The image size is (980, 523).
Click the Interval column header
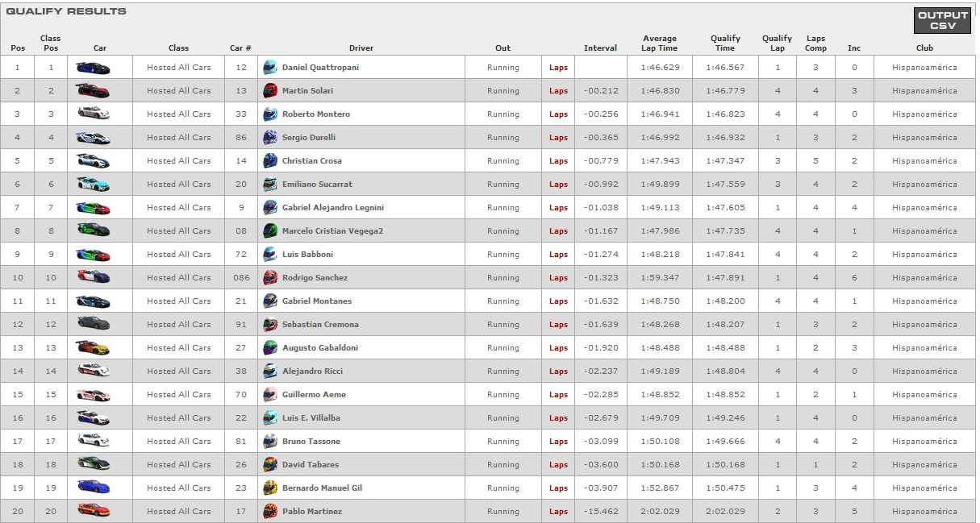tap(600, 48)
